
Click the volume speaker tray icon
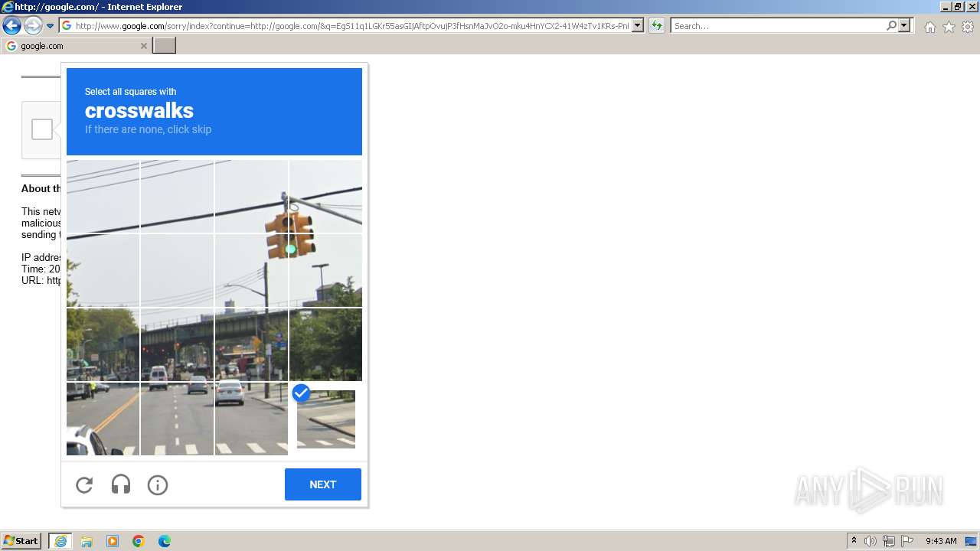[x=871, y=541]
